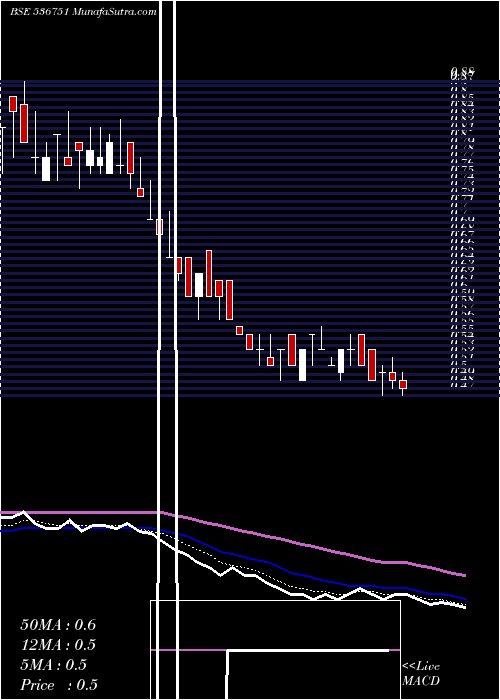This screenshot has width=500, height=700.
Task: Open the <<Live MACD label
Action: pyautogui.click(x=421, y=674)
